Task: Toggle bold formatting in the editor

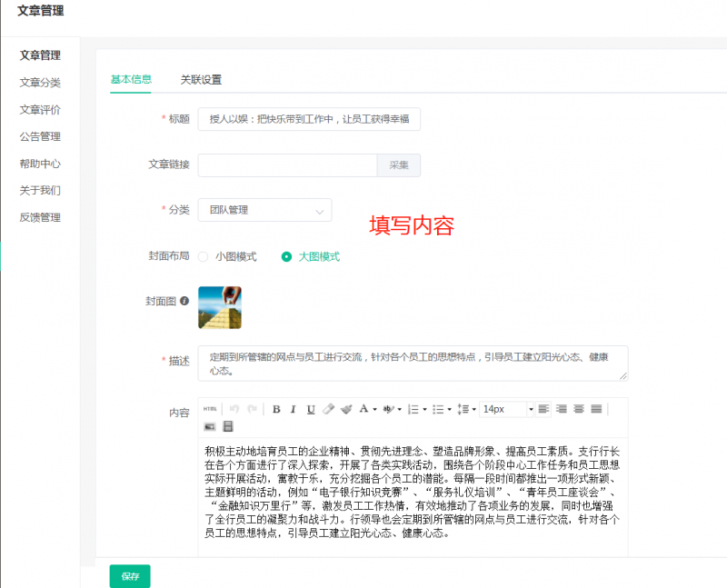Action: 276,409
